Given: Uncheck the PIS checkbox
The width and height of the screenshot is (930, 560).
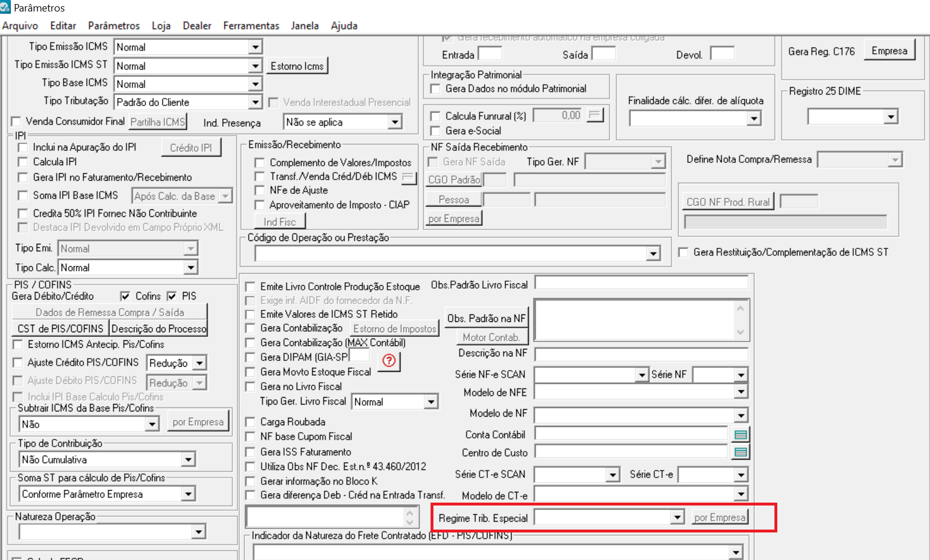Looking at the screenshot, I should (x=172, y=296).
